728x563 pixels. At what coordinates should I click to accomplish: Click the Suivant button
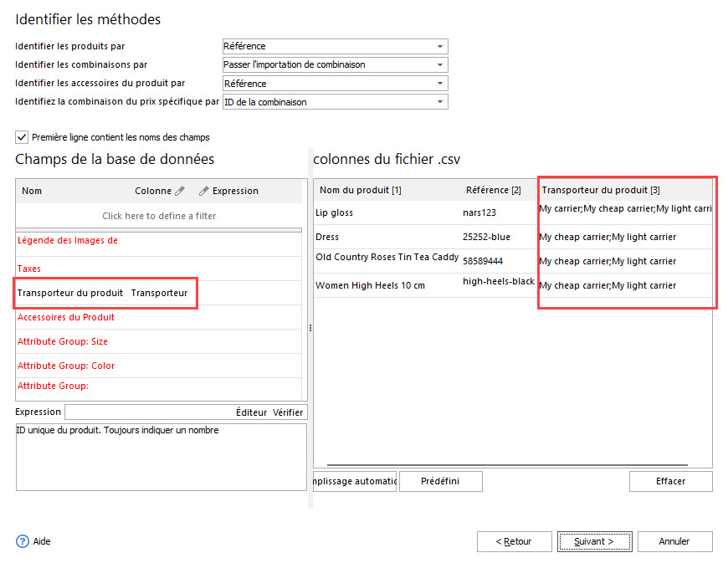[x=594, y=541]
